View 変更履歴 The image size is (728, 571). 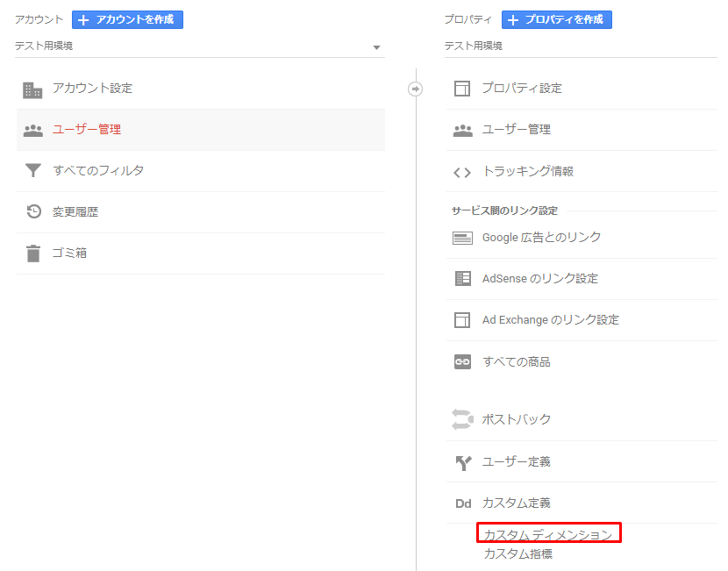(x=201, y=212)
